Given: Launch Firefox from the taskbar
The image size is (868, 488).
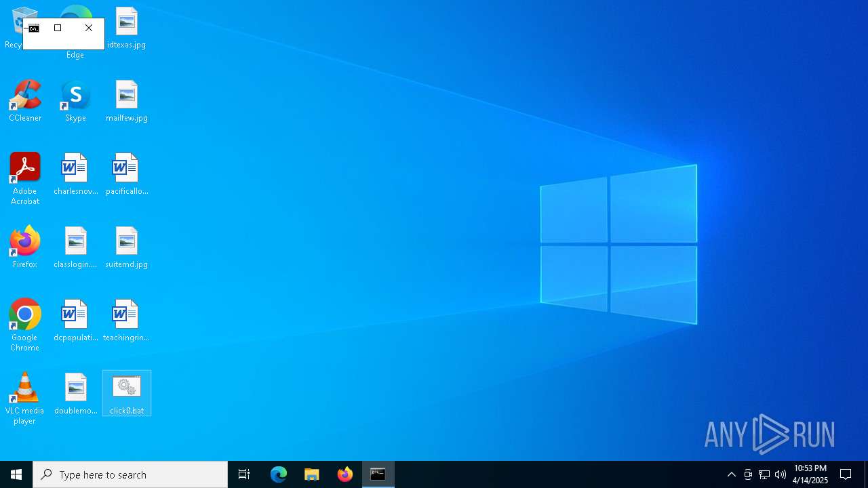Looking at the screenshot, I should point(345,474).
